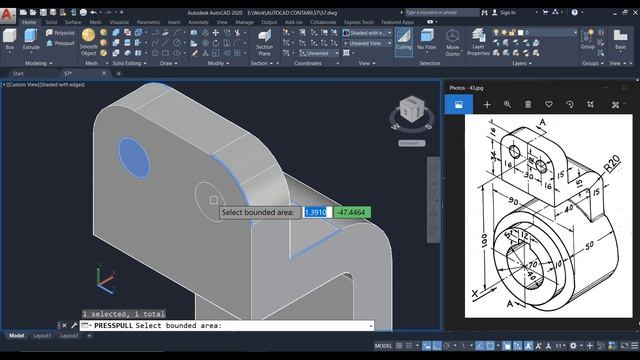Click the Save icon in quick access toolbar

point(43,13)
